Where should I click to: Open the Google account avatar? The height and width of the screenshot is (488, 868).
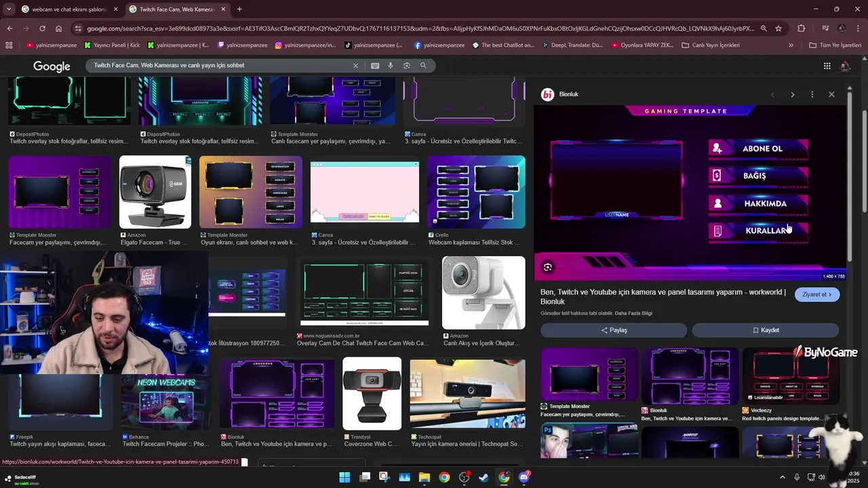point(845,66)
